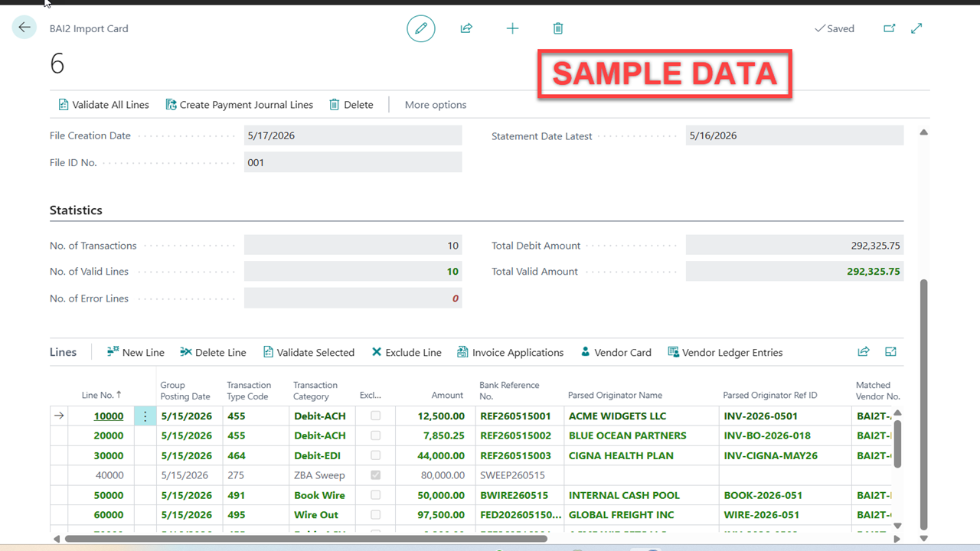Click the pencil edit icon
The image size is (980, 551).
(x=420, y=28)
